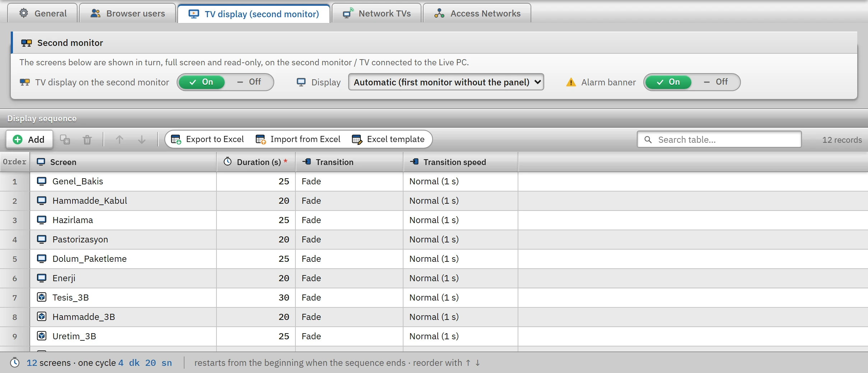Click the duplicate row icon in toolbar
The width and height of the screenshot is (868, 373).
point(65,140)
